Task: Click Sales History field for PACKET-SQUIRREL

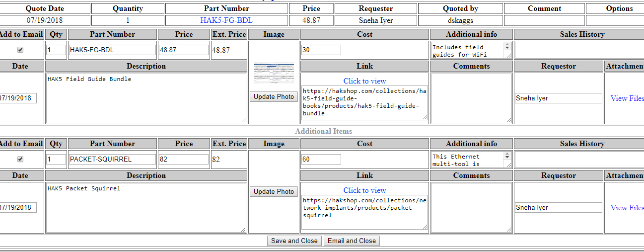Action: click(x=579, y=160)
